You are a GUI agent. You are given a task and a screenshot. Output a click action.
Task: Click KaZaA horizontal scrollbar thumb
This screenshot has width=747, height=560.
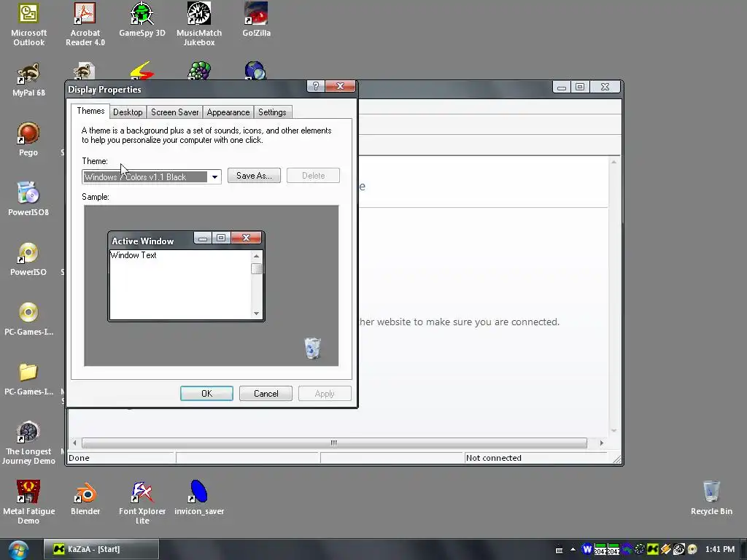[x=334, y=443]
